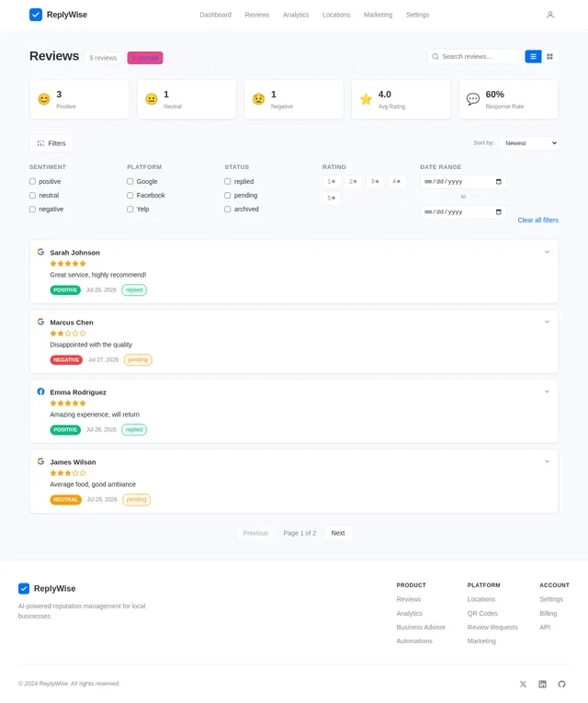588x703 pixels.
Task: Click the Response Rate speech bubble icon
Action: coord(473,99)
